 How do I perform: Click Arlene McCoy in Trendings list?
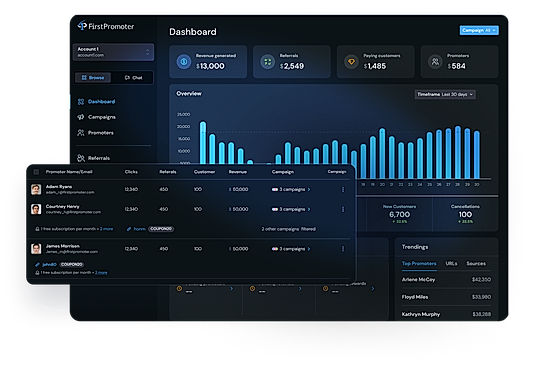tap(418, 280)
